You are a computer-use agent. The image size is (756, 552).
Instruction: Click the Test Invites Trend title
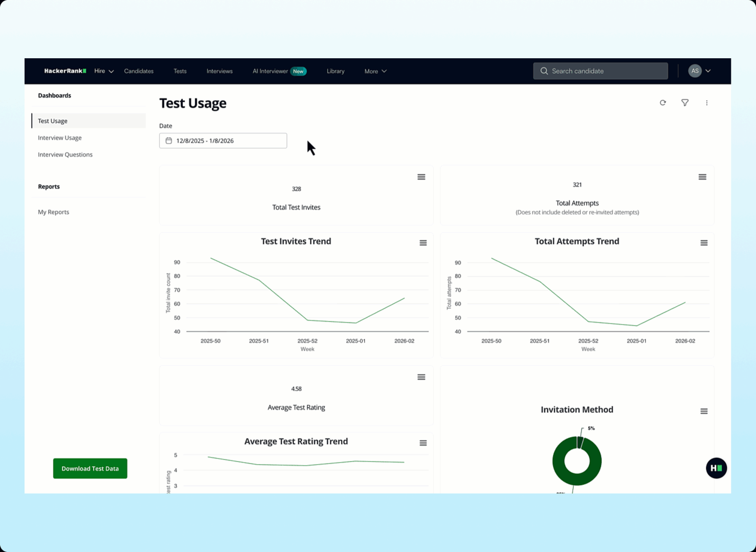[296, 241]
